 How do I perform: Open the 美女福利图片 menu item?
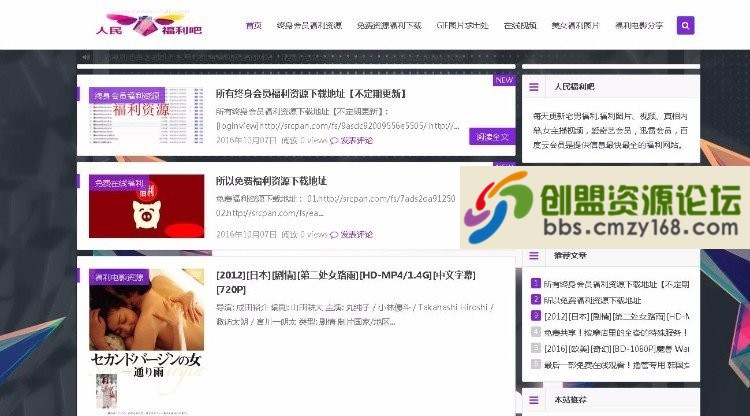(x=575, y=25)
